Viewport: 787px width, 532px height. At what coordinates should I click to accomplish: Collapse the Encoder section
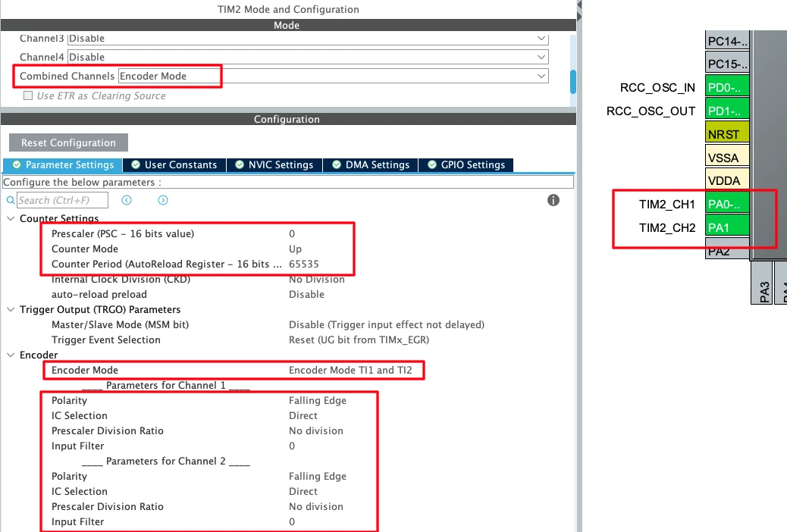[x=11, y=355]
